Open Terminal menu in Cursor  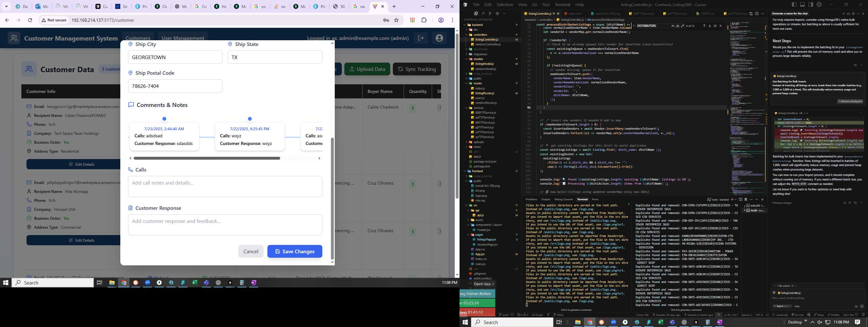[x=562, y=5]
